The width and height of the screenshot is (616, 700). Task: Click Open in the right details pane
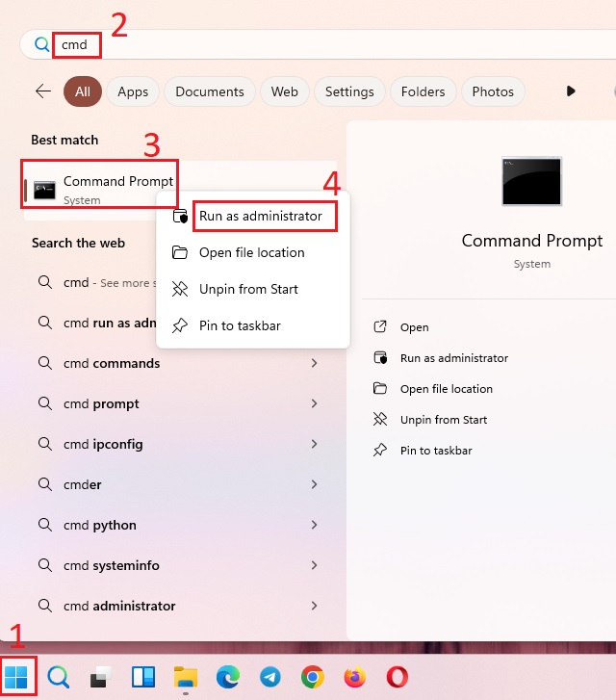tap(414, 327)
